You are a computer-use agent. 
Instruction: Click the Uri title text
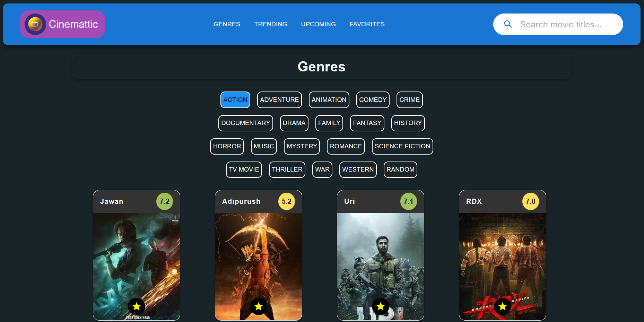pos(349,201)
